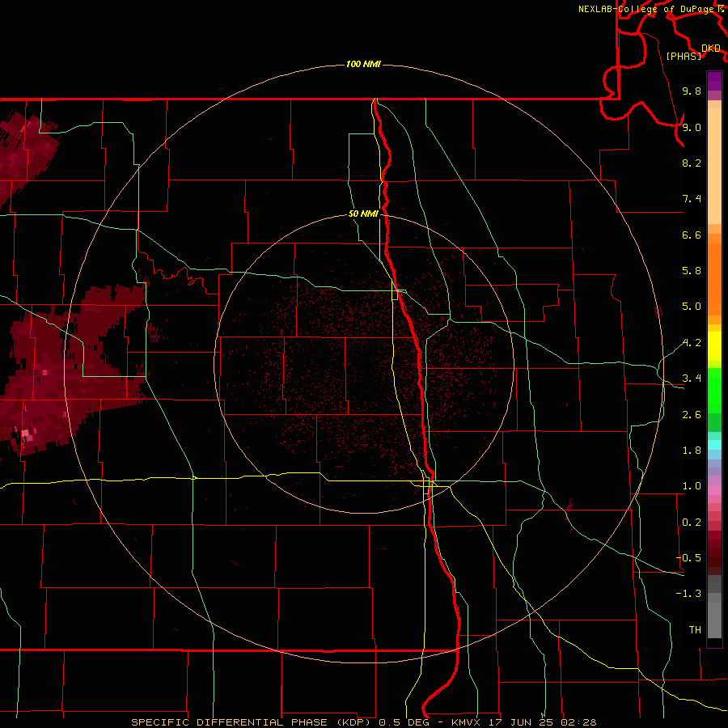This screenshot has width=728, height=728.
Task: Click the KMVX station identifier
Action: tap(466, 722)
